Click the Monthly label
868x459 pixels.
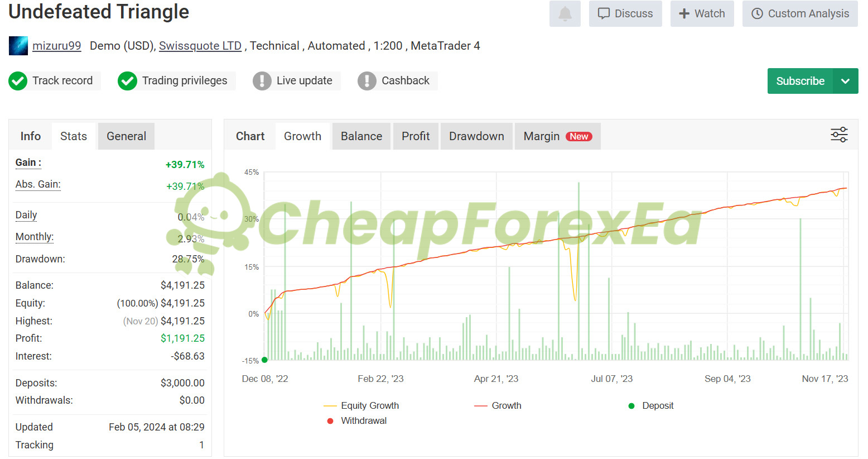click(35, 237)
